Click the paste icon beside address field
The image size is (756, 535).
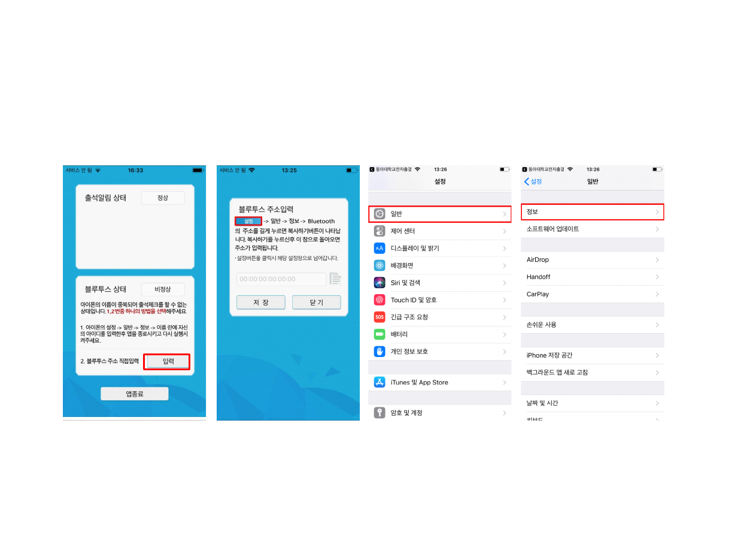click(335, 279)
